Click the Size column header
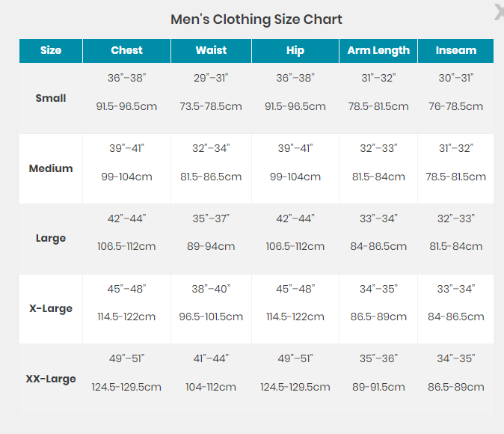This screenshot has width=504, height=434. 51,50
